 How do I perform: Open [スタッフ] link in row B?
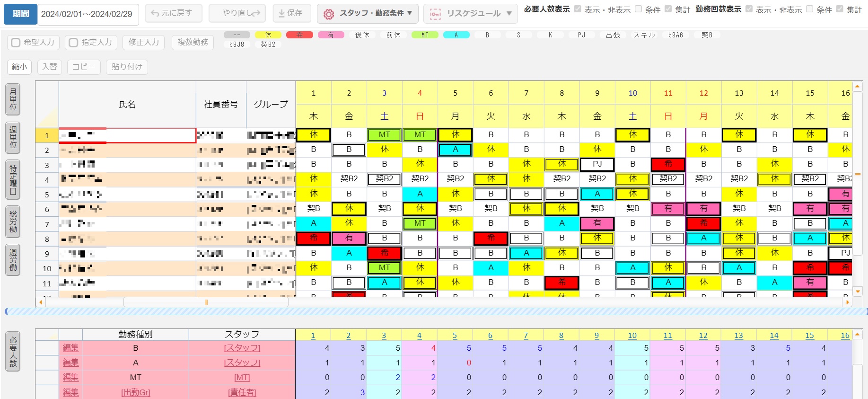point(242,348)
